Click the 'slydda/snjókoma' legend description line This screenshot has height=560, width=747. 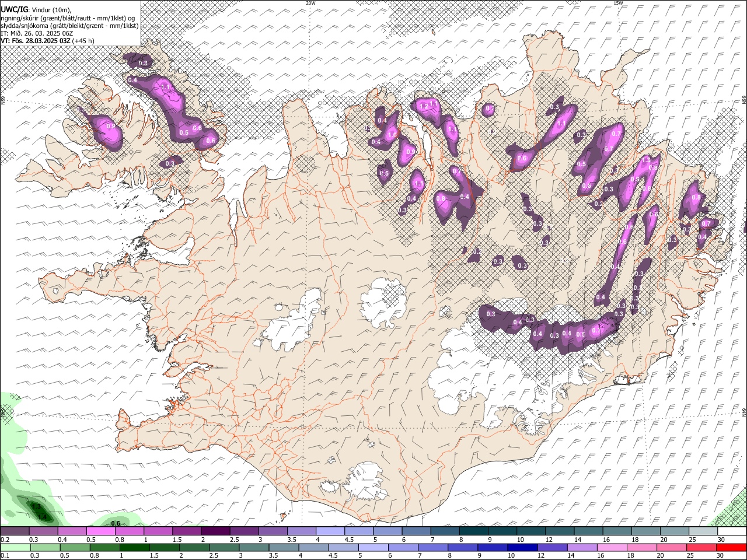[69, 26]
